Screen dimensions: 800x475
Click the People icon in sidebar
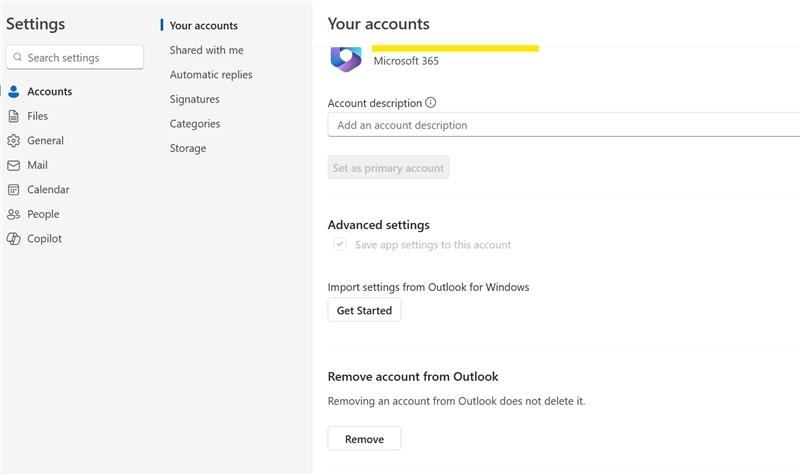pyautogui.click(x=14, y=214)
